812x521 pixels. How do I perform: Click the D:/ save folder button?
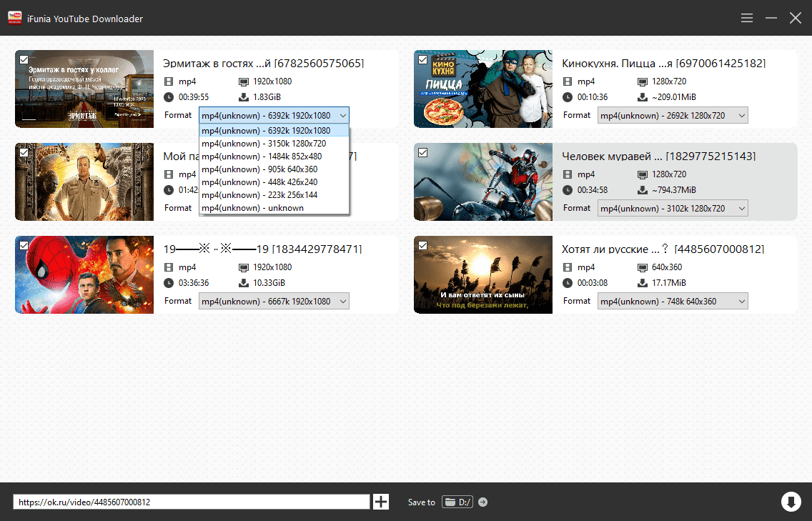457,502
